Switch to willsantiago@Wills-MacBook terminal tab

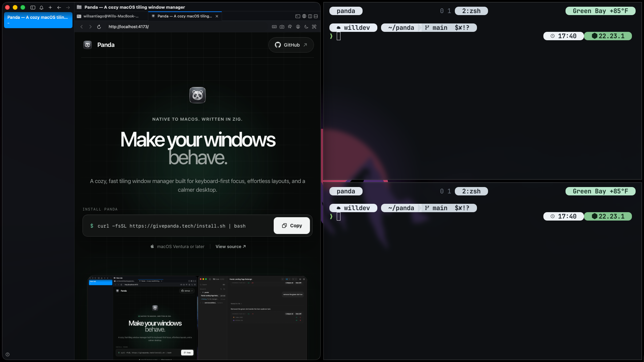[111, 16]
